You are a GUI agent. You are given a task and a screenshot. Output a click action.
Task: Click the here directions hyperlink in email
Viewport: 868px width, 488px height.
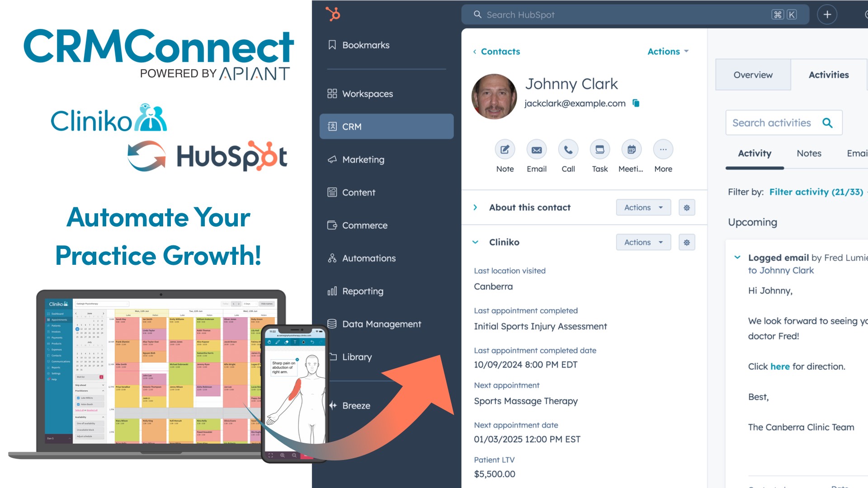(780, 366)
